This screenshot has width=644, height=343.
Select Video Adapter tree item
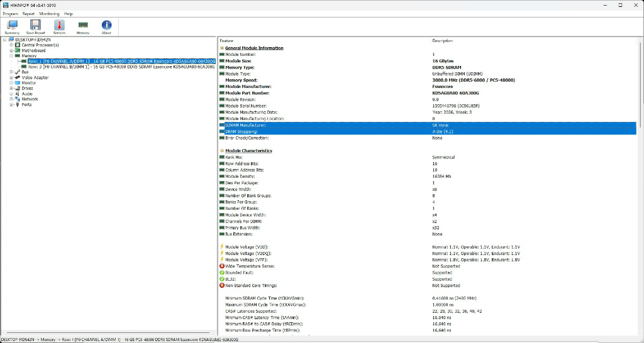35,77
